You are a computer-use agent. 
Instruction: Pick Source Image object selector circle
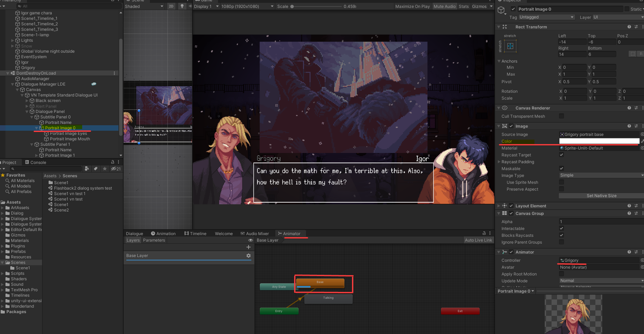(x=642, y=134)
